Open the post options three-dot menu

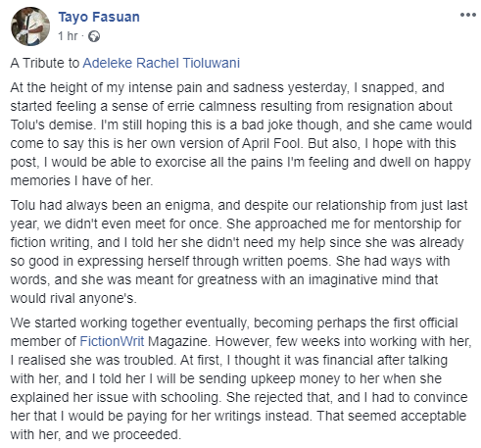(x=467, y=15)
